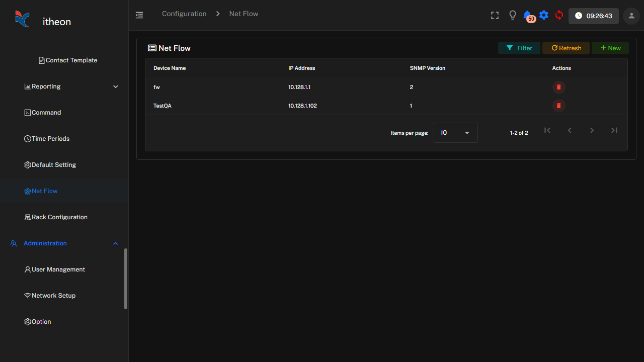Click the Configuration breadcrumb link
Image resolution: width=644 pixels, height=362 pixels.
click(x=184, y=14)
